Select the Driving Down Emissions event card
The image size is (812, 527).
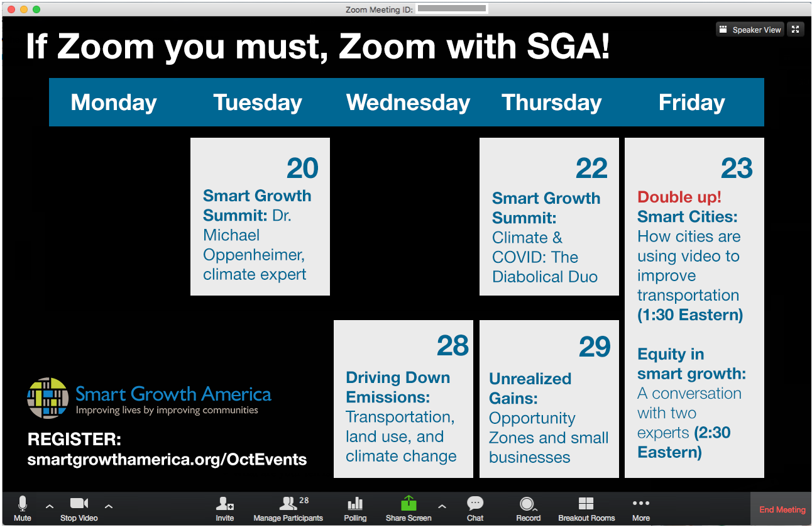(x=403, y=399)
